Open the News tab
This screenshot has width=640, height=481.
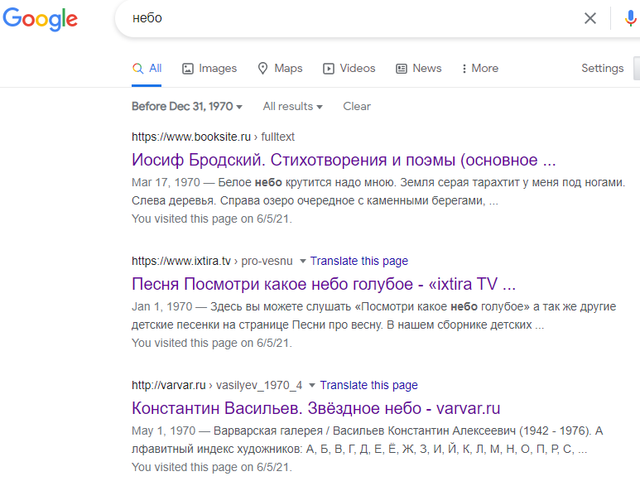[x=419, y=68]
